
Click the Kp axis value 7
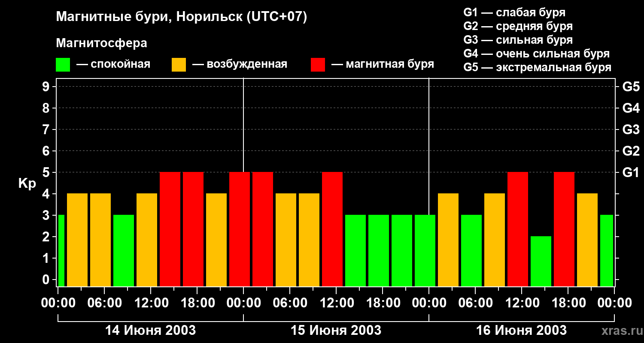(x=47, y=129)
